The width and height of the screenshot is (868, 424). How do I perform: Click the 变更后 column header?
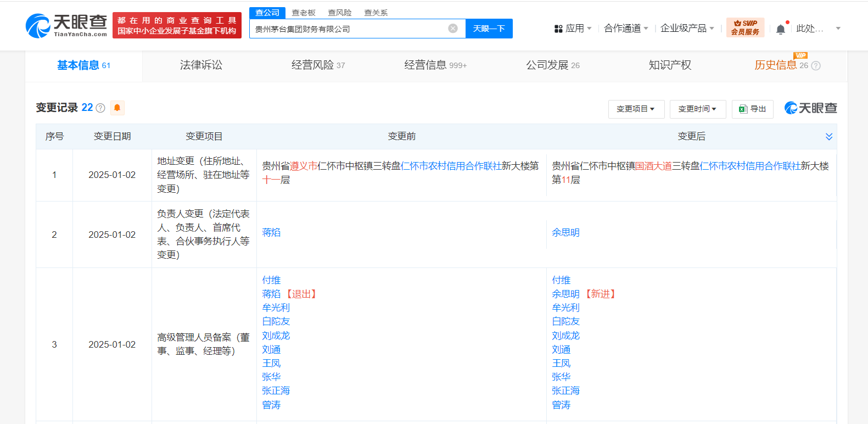pyautogui.click(x=692, y=137)
